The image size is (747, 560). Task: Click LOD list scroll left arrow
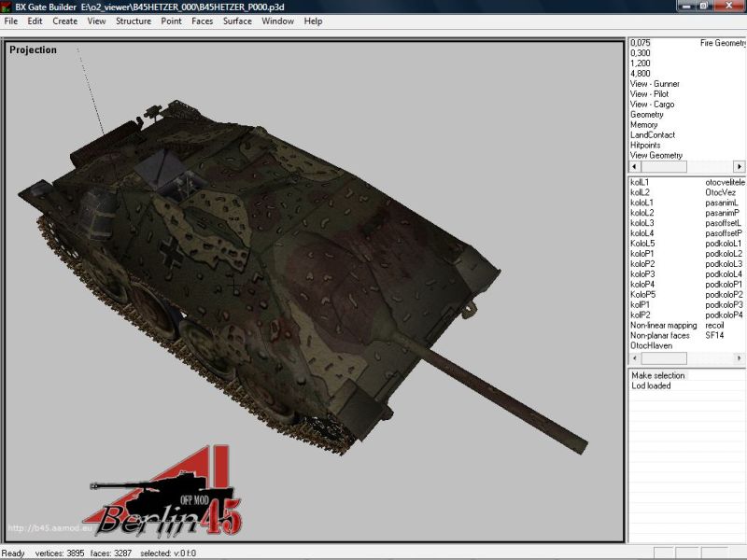coord(635,167)
